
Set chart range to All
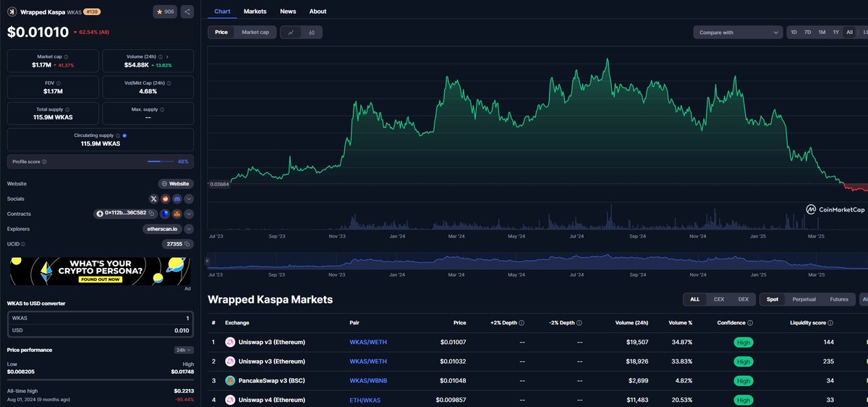pos(849,32)
